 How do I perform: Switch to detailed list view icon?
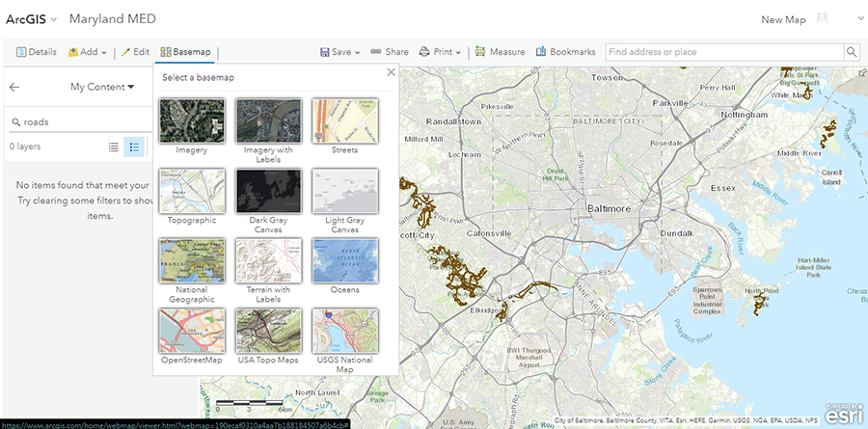pyautogui.click(x=134, y=147)
